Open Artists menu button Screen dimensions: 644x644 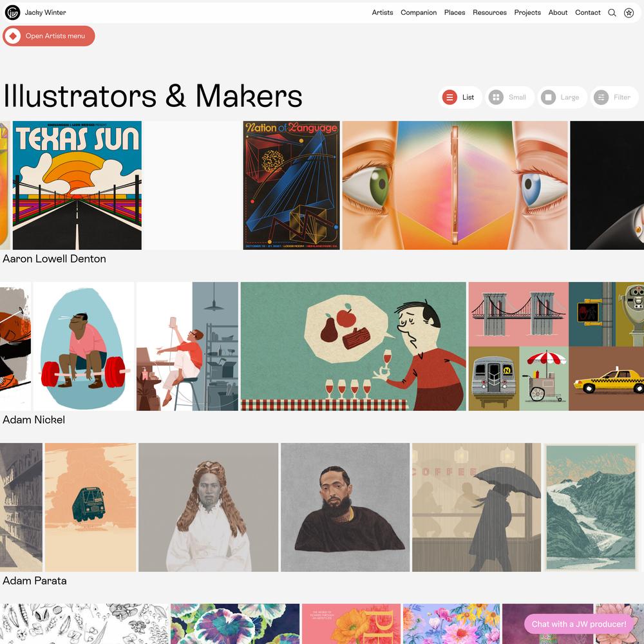point(49,36)
